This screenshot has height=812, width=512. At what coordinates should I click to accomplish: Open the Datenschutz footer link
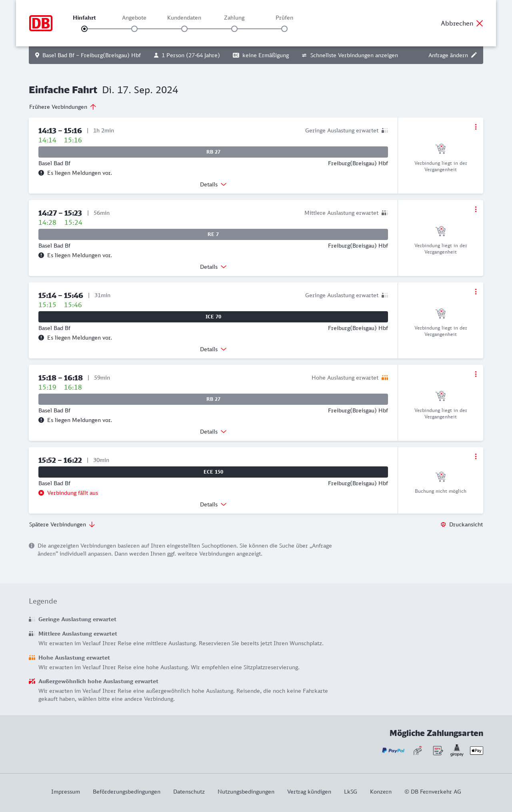pyautogui.click(x=189, y=792)
